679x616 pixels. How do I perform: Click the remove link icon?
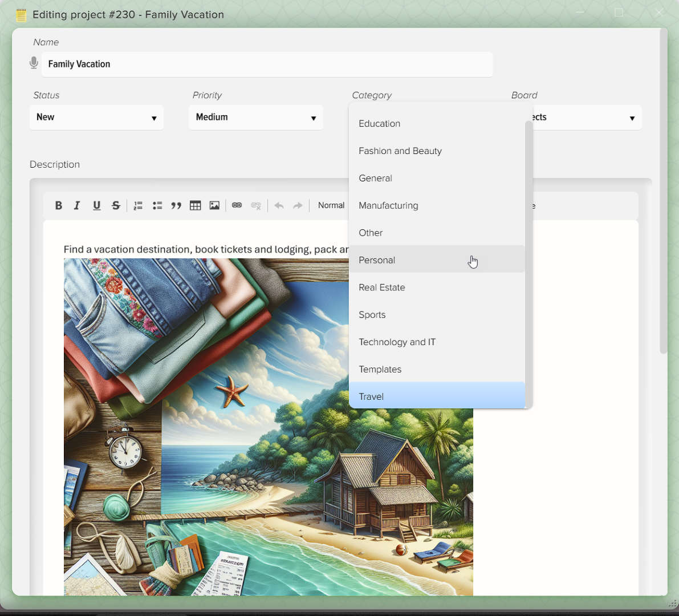click(256, 205)
